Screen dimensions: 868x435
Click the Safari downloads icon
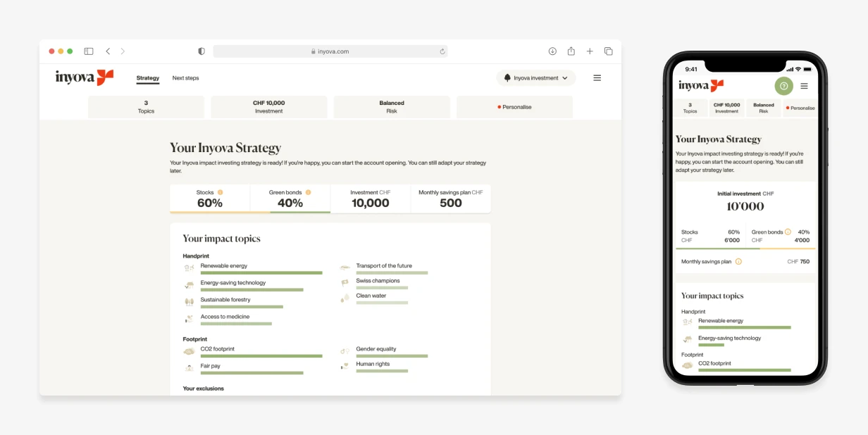point(552,51)
